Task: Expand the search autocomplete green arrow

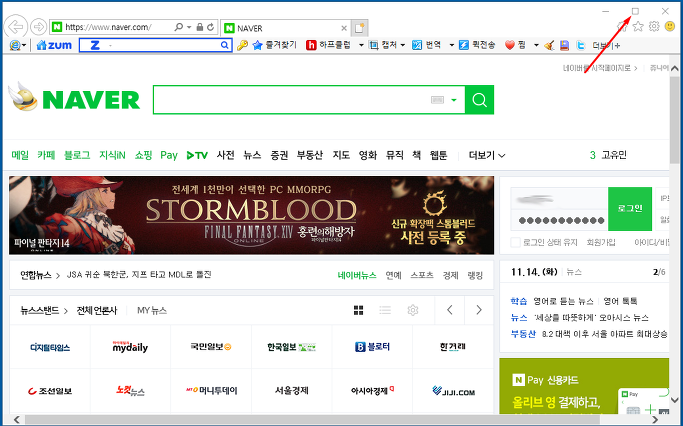Action: (454, 100)
